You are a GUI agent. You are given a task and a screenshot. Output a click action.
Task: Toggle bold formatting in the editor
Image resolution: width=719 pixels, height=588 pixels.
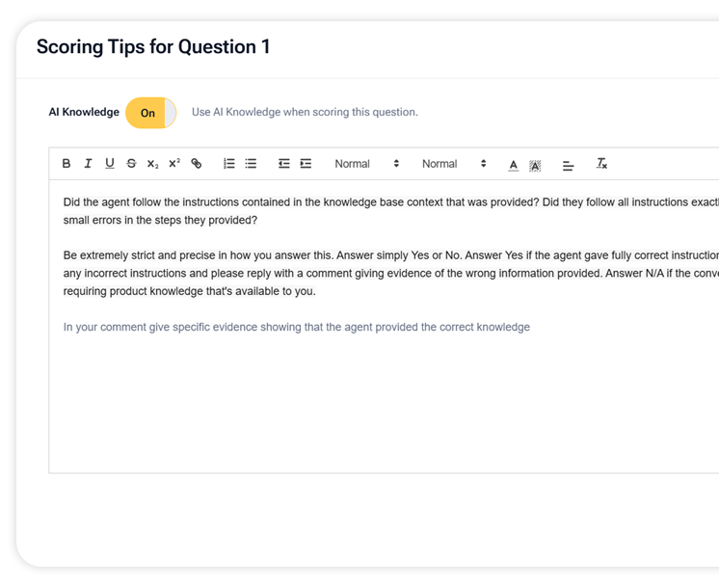tap(67, 164)
